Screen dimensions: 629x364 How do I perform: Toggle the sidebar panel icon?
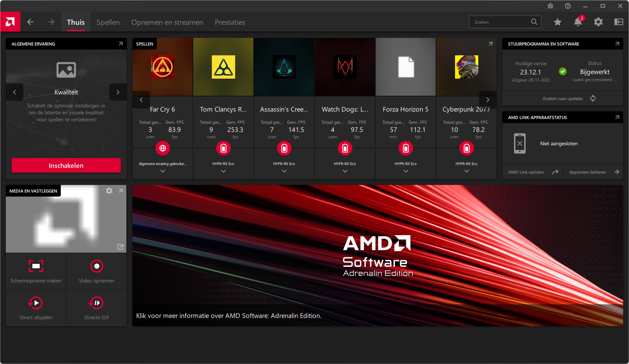click(619, 22)
